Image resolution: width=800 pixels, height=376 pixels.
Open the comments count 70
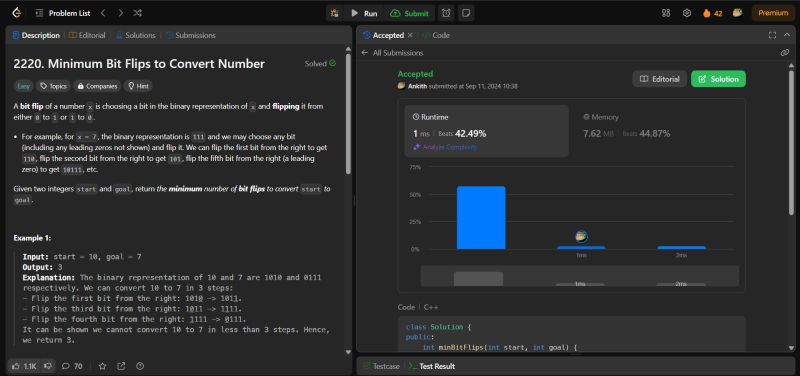click(x=72, y=366)
